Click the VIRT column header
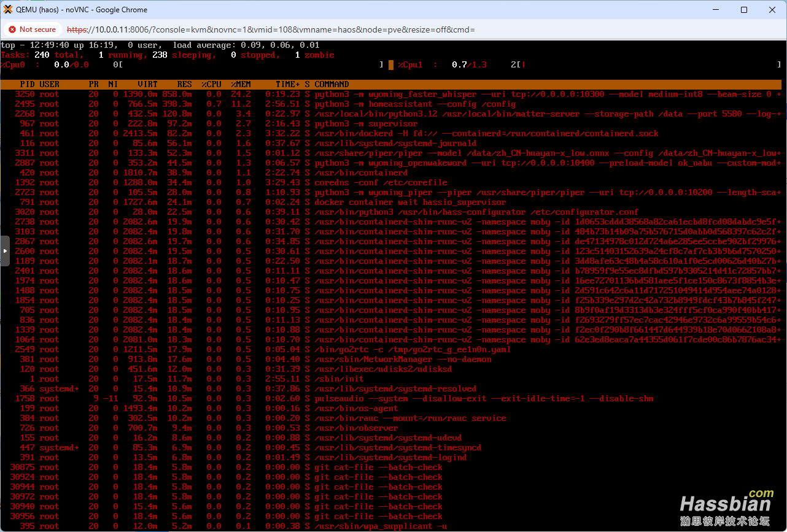This screenshot has width=787, height=532. [147, 84]
